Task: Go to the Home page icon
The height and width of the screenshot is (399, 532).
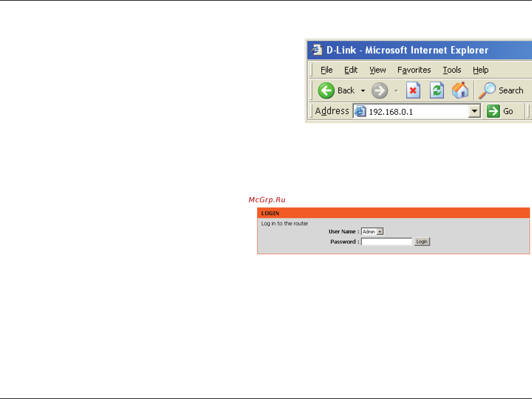Action: [x=460, y=90]
